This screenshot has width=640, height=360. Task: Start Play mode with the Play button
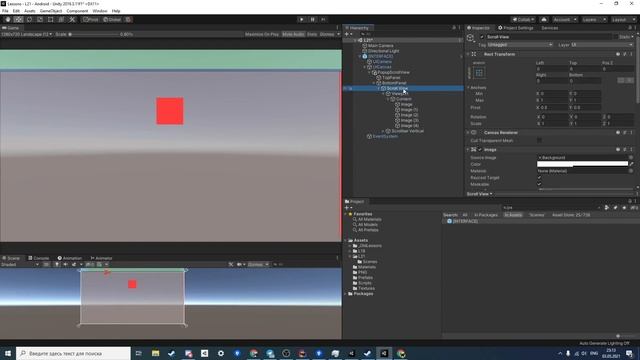coord(302,20)
